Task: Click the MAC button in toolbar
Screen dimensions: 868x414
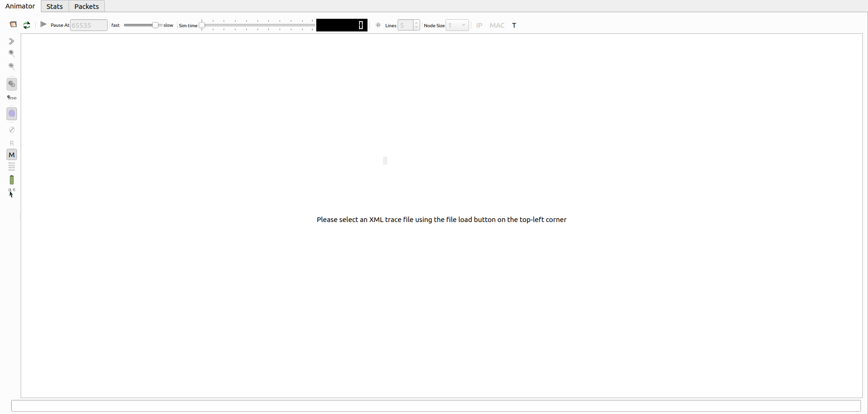Action: click(497, 25)
